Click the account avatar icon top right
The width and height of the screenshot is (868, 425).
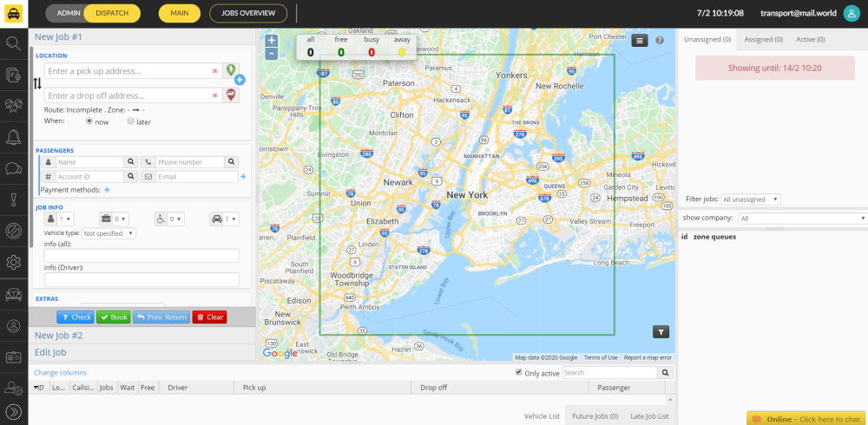(x=852, y=13)
